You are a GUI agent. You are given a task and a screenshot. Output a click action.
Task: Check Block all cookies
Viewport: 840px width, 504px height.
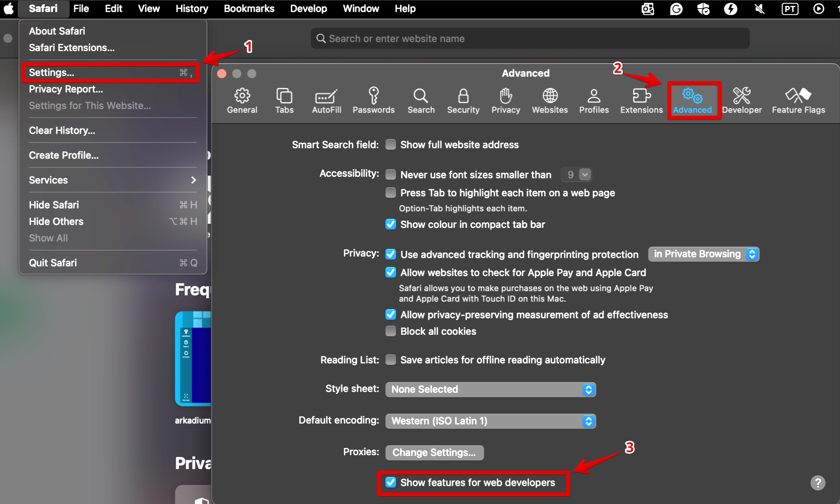tap(391, 331)
